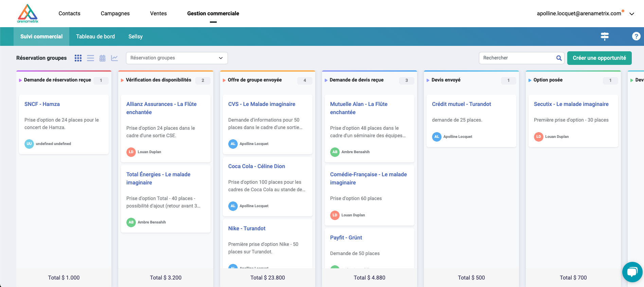Click Créer une opportunité button

tap(599, 58)
